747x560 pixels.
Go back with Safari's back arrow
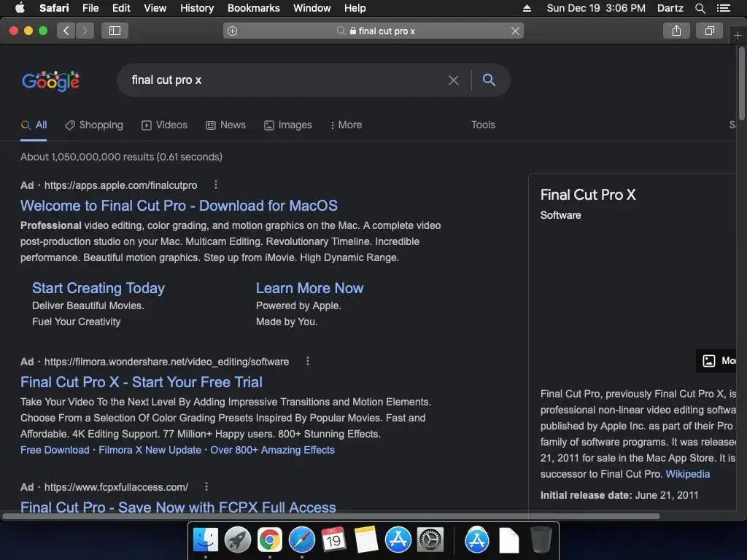66,31
